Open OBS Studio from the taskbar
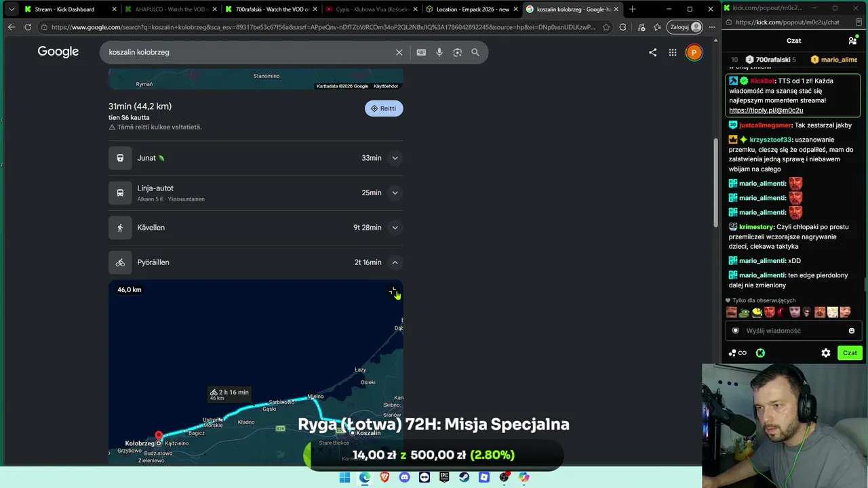Viewport: 868px width, 488px height. 504,477
